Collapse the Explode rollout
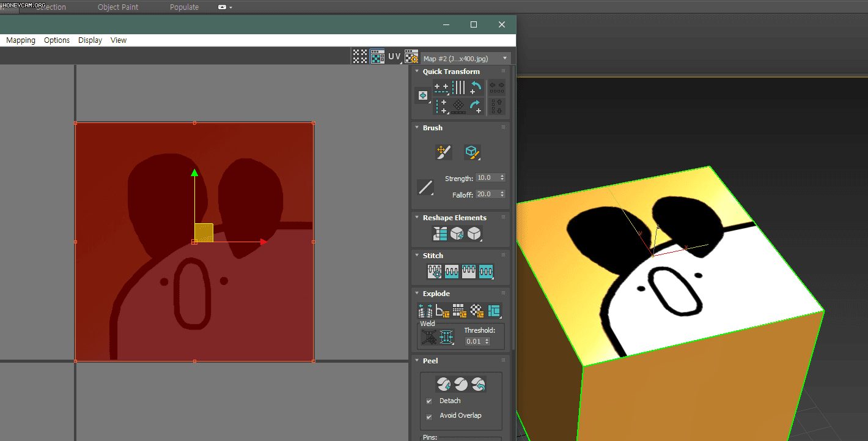This screenshot has height=441, width=868. click(x=417, y=294)
